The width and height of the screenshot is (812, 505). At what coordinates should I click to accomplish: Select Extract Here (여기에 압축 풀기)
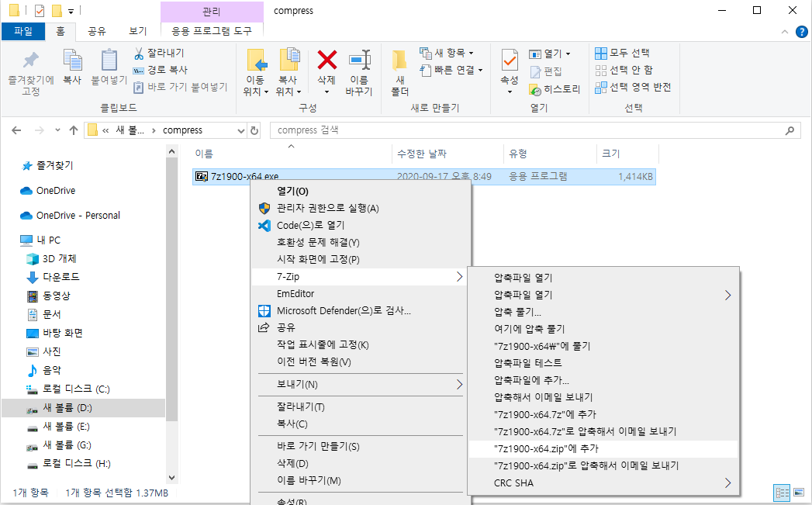click(x=603, y=329)
